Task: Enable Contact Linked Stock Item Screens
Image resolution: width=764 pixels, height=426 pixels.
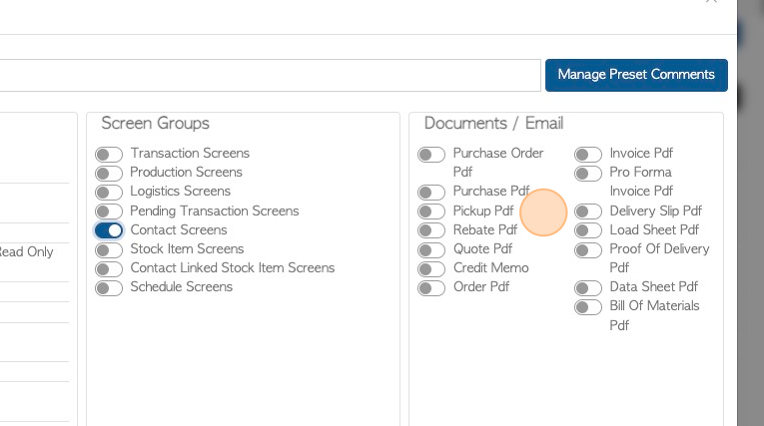Action: click(109, 269)
